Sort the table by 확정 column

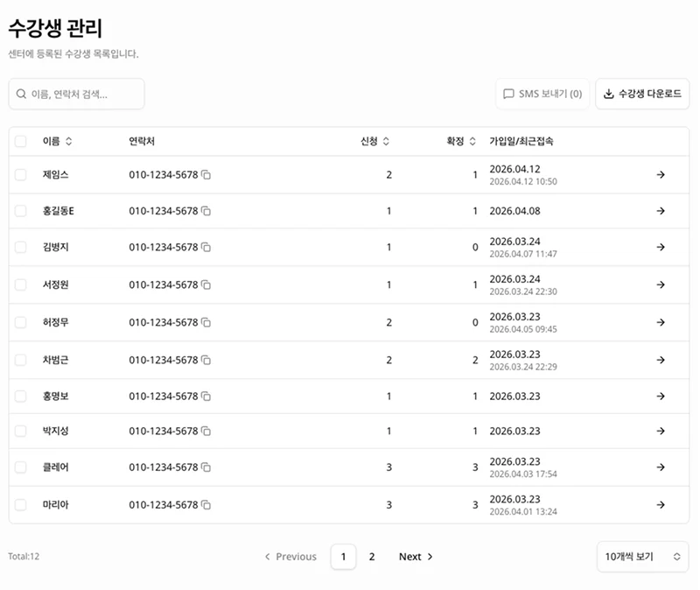(x=461, y=141)
